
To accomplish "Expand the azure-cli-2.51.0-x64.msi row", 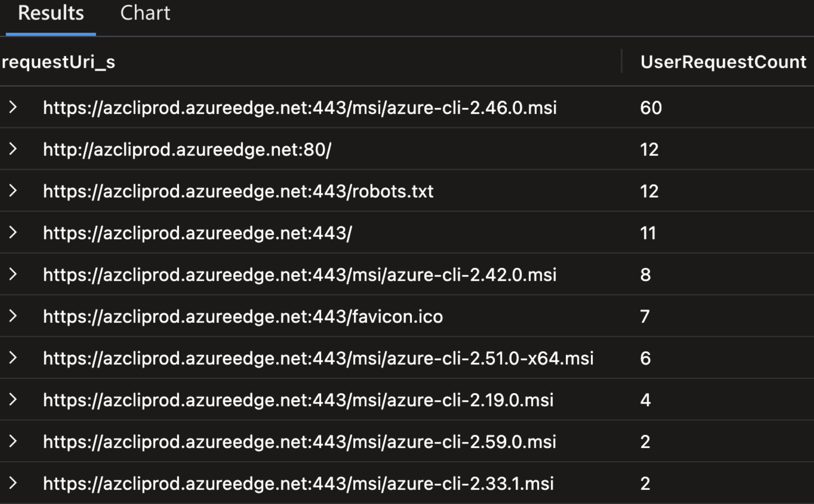I will click(x=13, y=358).
